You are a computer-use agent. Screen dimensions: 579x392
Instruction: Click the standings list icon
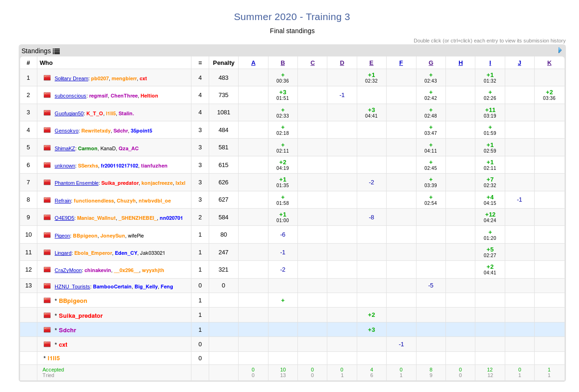(x=56, y=51)
